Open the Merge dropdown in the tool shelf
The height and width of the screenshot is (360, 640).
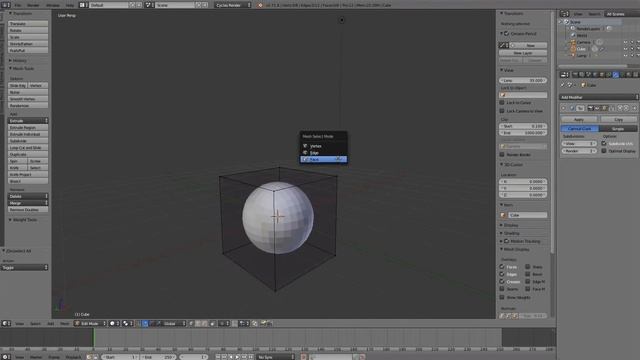pos(28,202)
